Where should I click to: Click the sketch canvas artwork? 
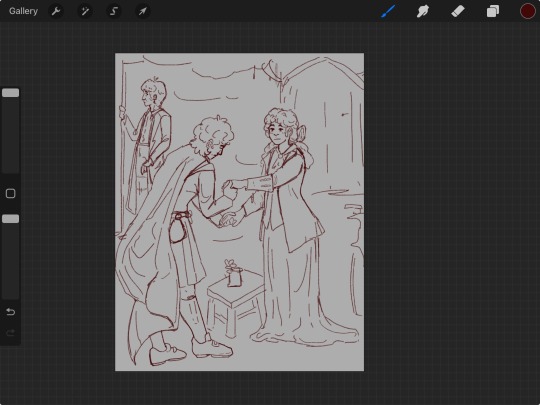pos(239,212)
